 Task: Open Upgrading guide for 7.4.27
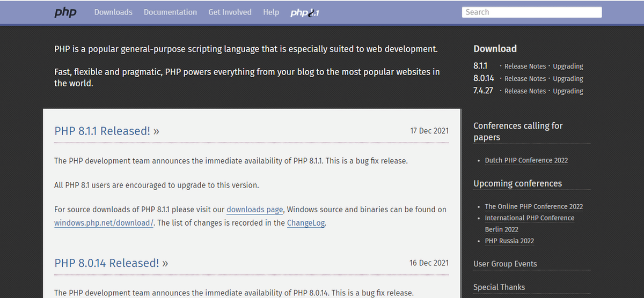(568, 91)
